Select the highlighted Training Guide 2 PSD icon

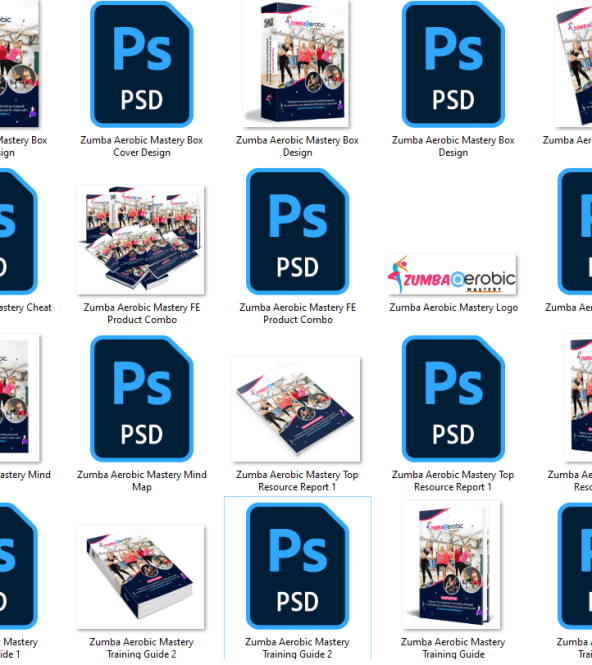coord(297,566)
